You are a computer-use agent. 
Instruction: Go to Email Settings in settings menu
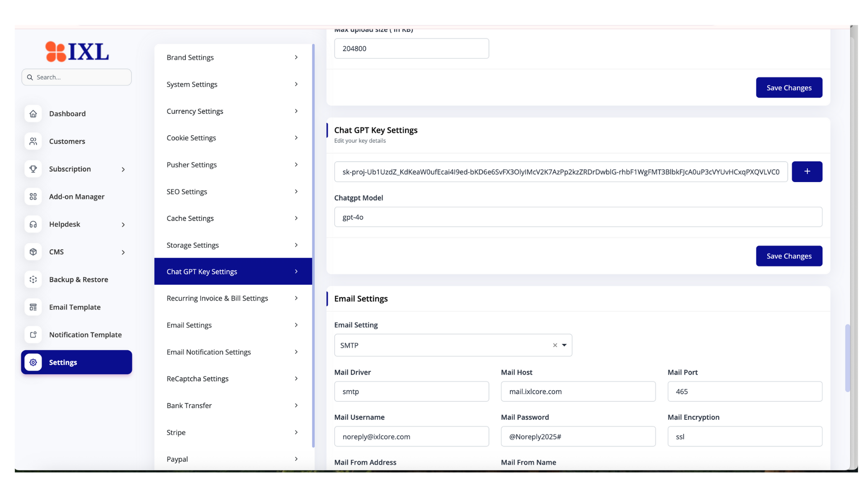[x=233, y=325]
